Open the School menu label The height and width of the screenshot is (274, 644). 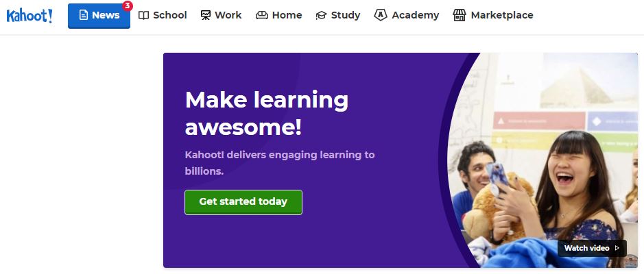[170, 15]
